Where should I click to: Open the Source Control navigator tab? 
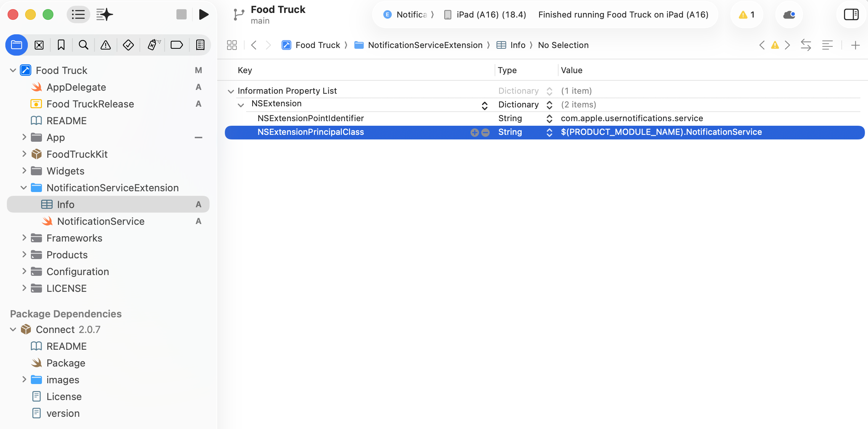click(39, 45)
